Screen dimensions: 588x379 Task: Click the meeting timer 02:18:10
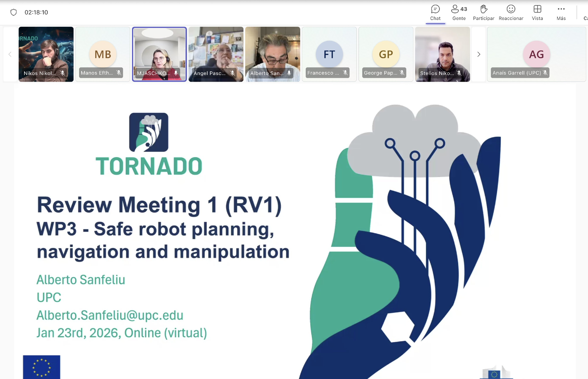[x=36, y=12]
